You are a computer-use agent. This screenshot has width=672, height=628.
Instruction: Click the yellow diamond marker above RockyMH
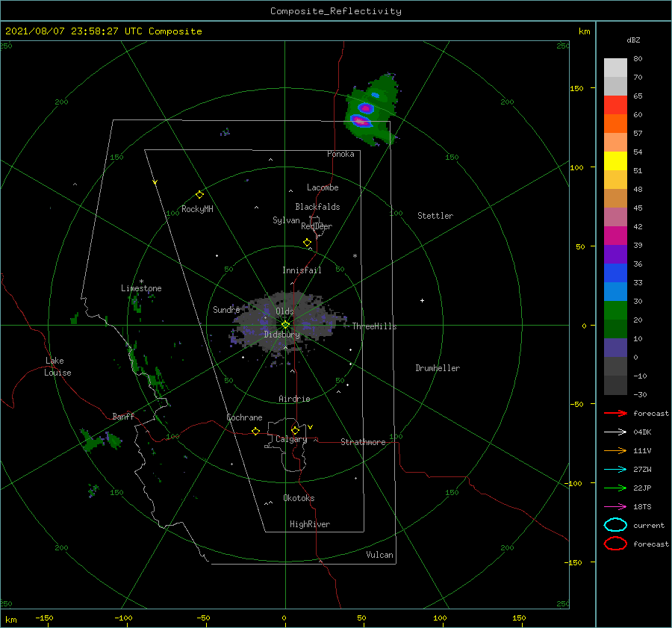[x=199, y=195]
